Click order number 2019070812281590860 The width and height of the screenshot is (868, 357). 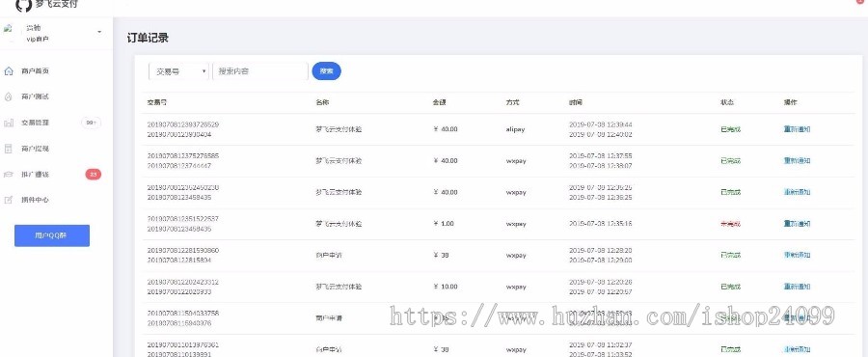183,251
